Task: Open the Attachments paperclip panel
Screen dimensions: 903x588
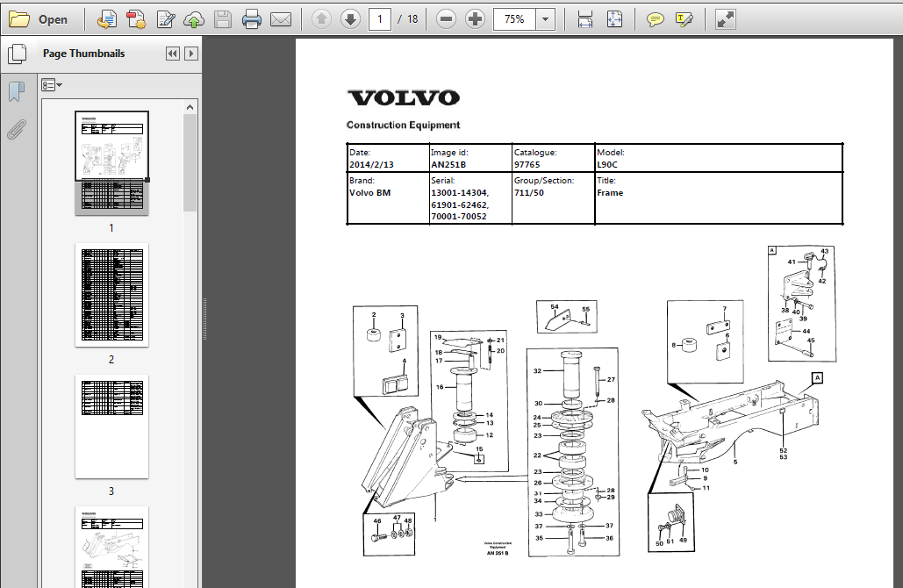Action: click(18, 130)
